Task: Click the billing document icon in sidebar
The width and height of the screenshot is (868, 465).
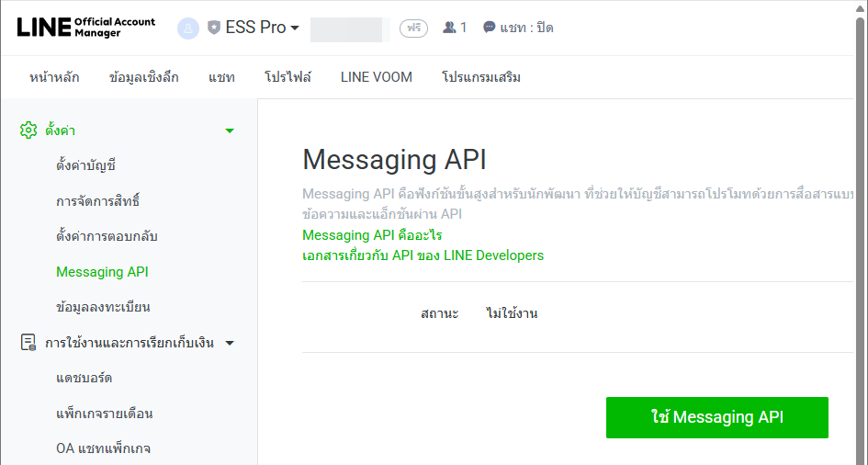Action: [x=28, y=343]
